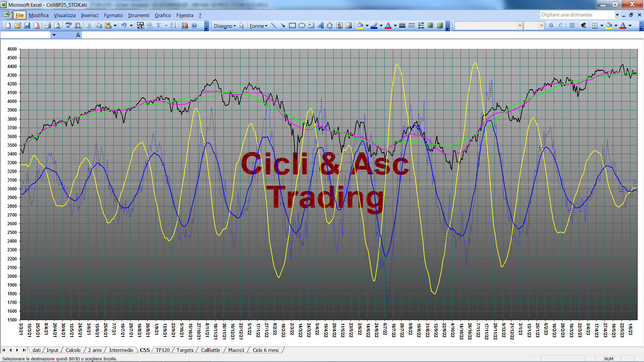Insert WordArt from the drawing toolbar
The image size is (644, 362).
click(x=320, y=25)
